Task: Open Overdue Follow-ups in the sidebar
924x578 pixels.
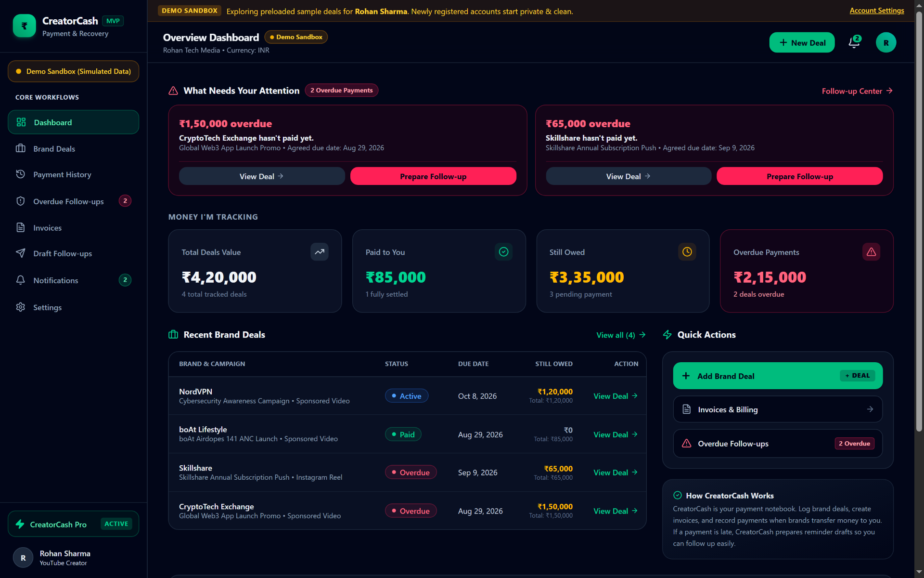Action: coord(74,201)
